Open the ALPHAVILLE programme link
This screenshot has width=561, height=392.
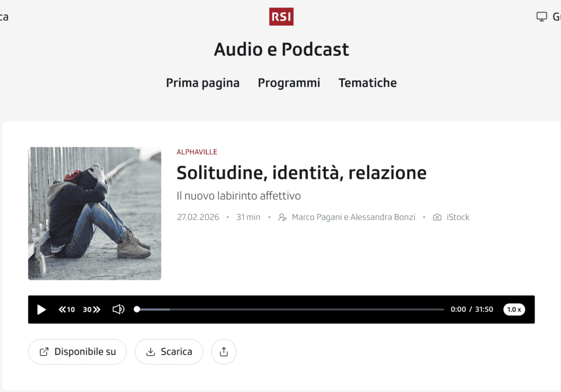(x=197, y=152)
